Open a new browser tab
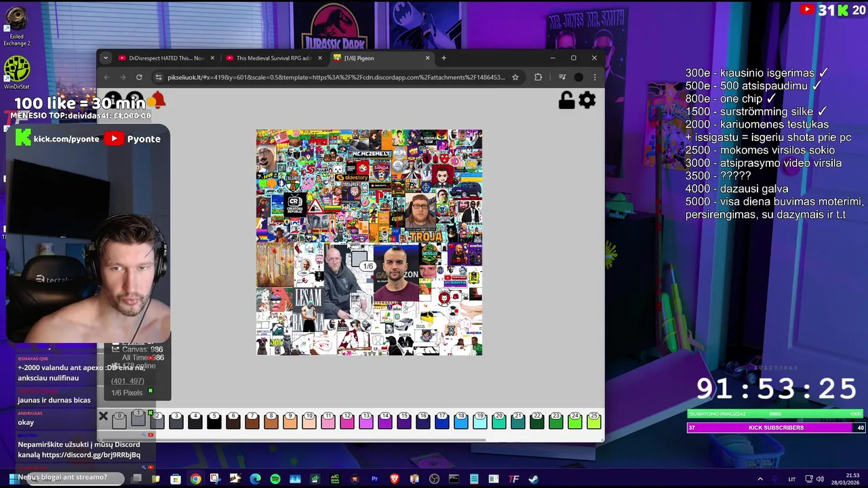 [x=443, y=58]
